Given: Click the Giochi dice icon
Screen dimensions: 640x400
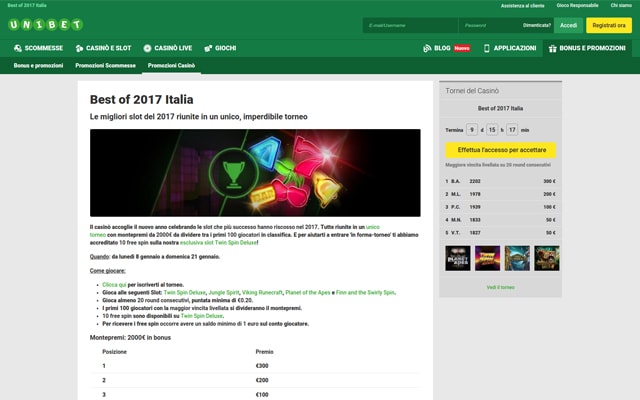Looking at the screenshot, I should (208, 48).
